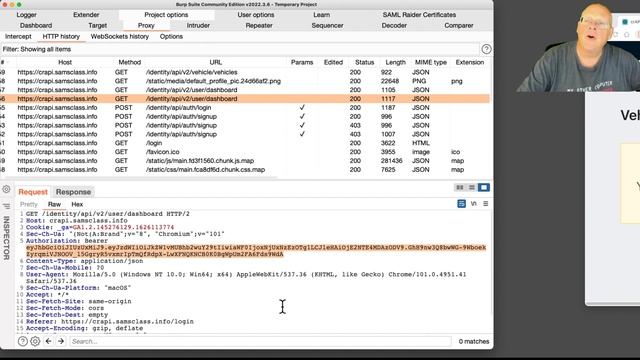640x360 pixels.
Task: Sort by the Length column header
Action: [x=396, y=62]
